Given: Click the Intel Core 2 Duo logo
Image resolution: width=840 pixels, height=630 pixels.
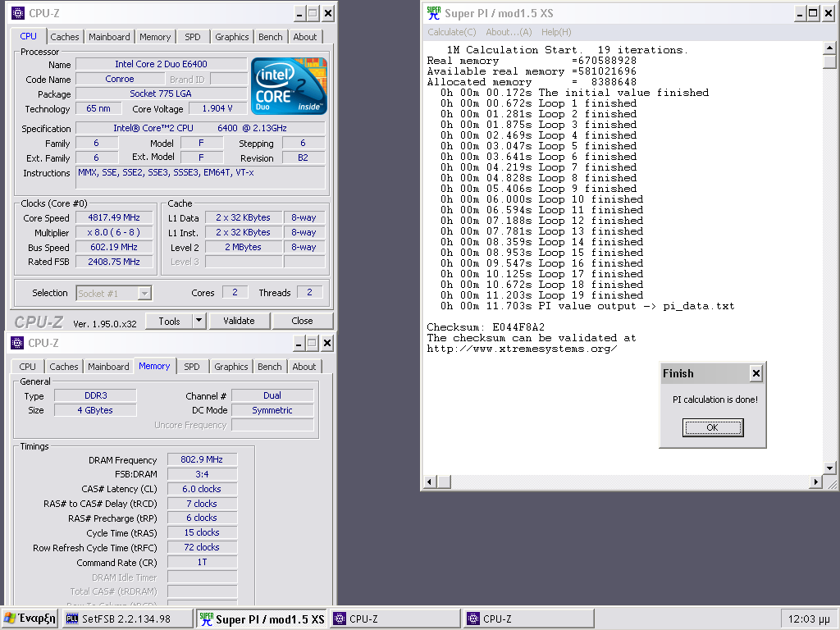Looking at the screenshot, I should point(289,85).
